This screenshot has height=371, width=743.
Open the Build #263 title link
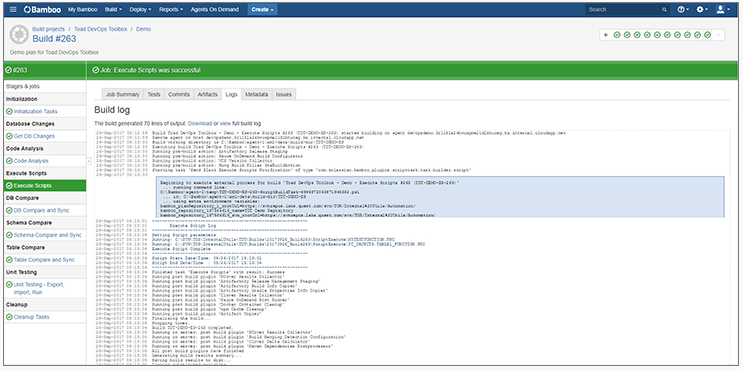[54, 39]
